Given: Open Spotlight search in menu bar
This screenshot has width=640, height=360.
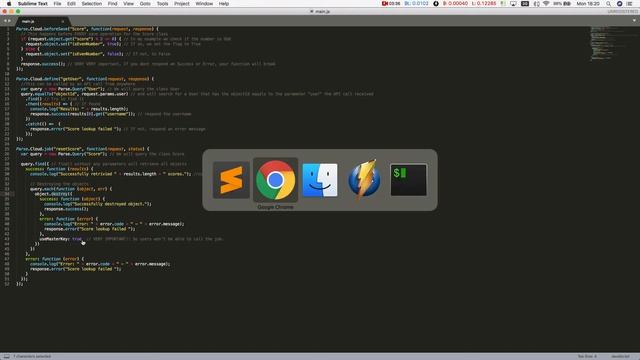Looking at the screenshot, I should coord(608,4).
